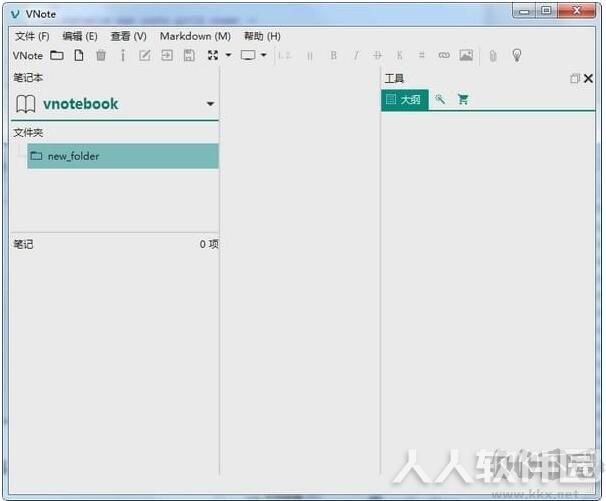606x501 pixels.
Task: Open dropdown arrow beside monitor icon
Action: [x=264, y=55]
